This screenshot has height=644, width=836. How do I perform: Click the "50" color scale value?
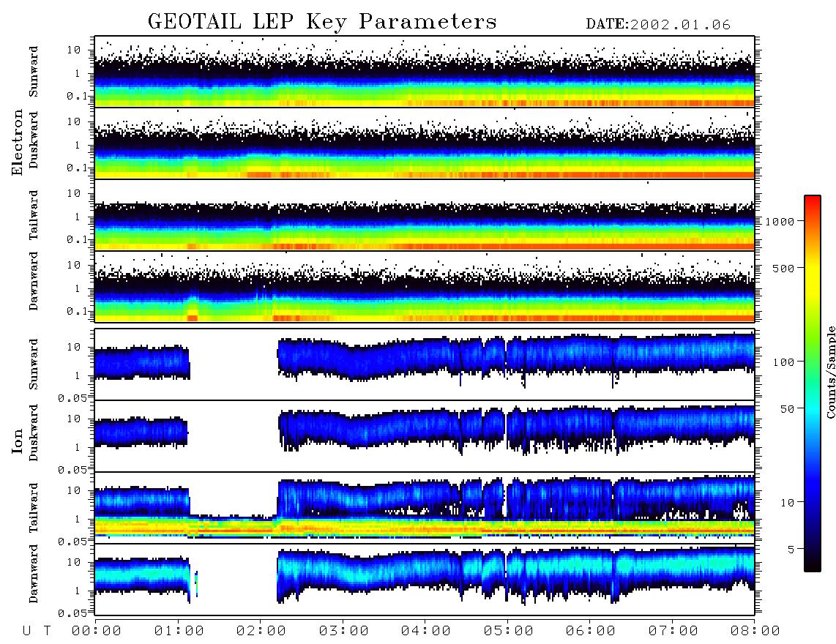click(787, 409)
